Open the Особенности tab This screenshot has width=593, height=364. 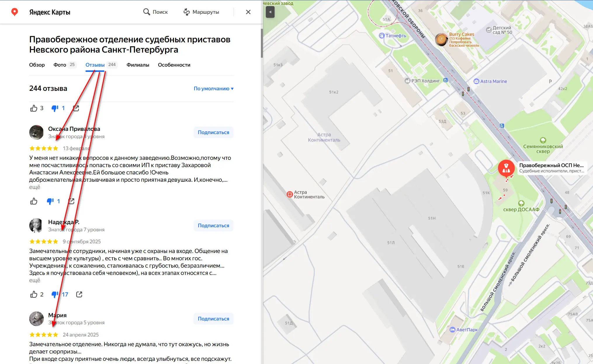(174, 65)
